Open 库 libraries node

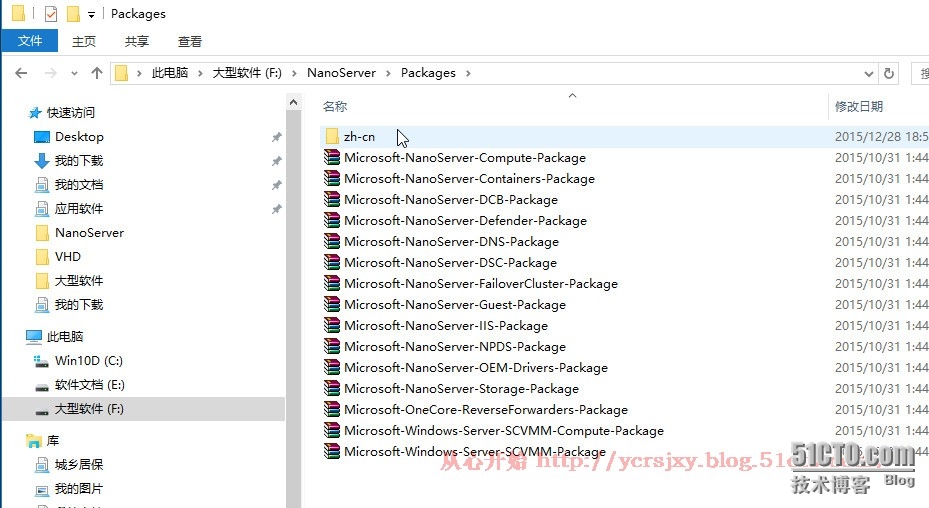53,441
